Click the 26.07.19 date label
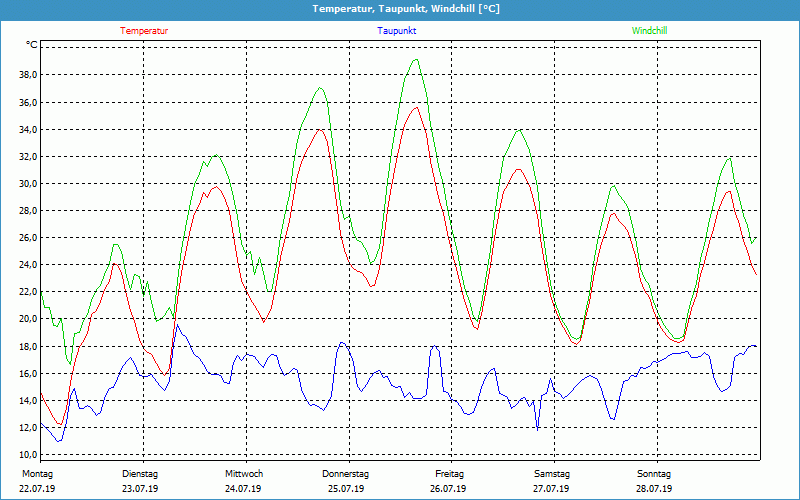 click(x=448, y=489)
